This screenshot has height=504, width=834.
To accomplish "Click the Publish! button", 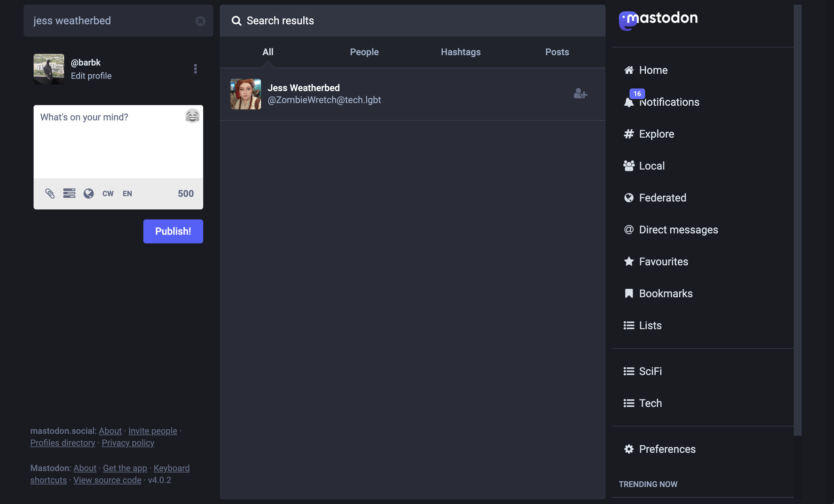I will 173,231.
